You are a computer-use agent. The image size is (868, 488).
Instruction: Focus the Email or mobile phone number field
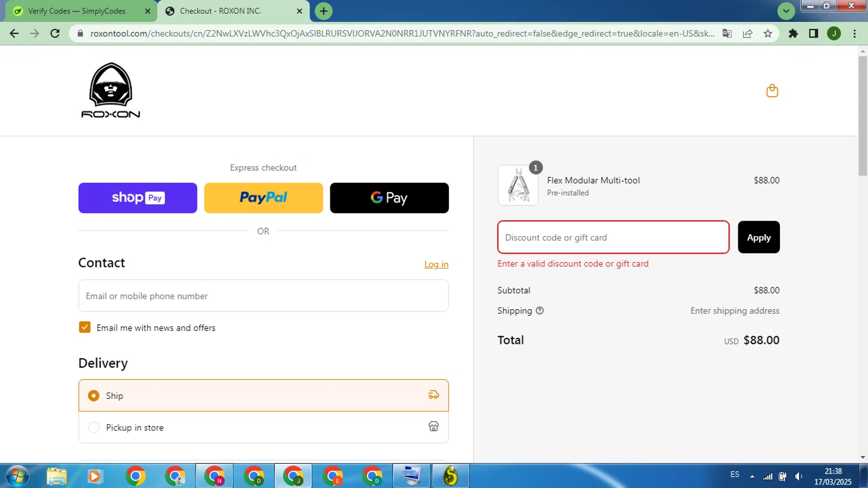pos(263,296)
